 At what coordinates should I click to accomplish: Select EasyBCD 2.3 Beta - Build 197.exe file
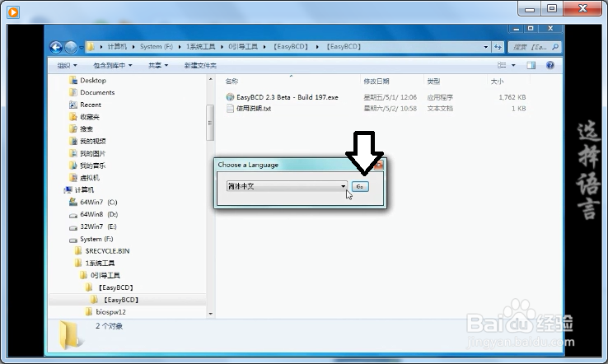(287, 97)
